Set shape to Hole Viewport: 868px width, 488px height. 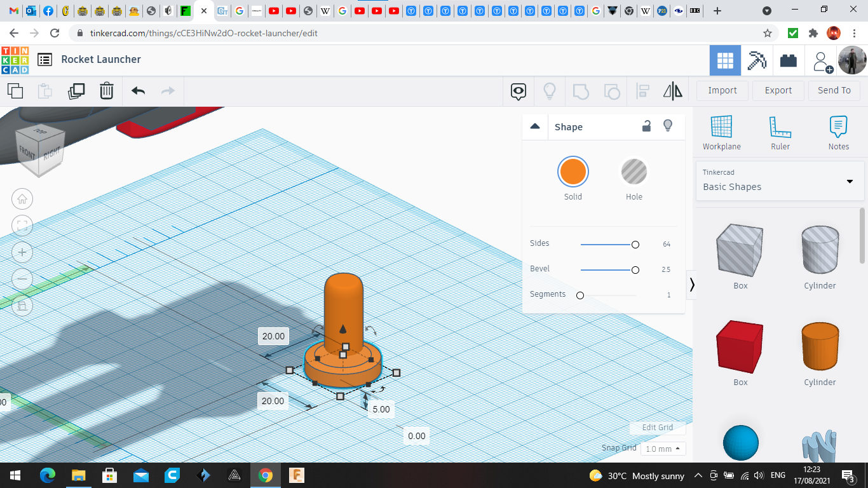click(634, 172)
